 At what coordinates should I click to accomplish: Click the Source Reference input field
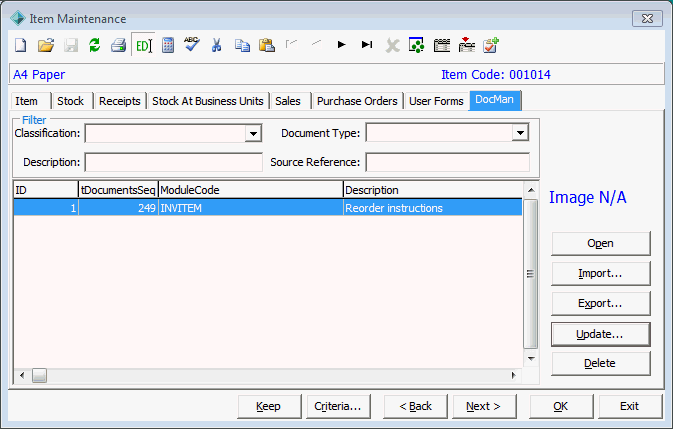pos(448,163)
